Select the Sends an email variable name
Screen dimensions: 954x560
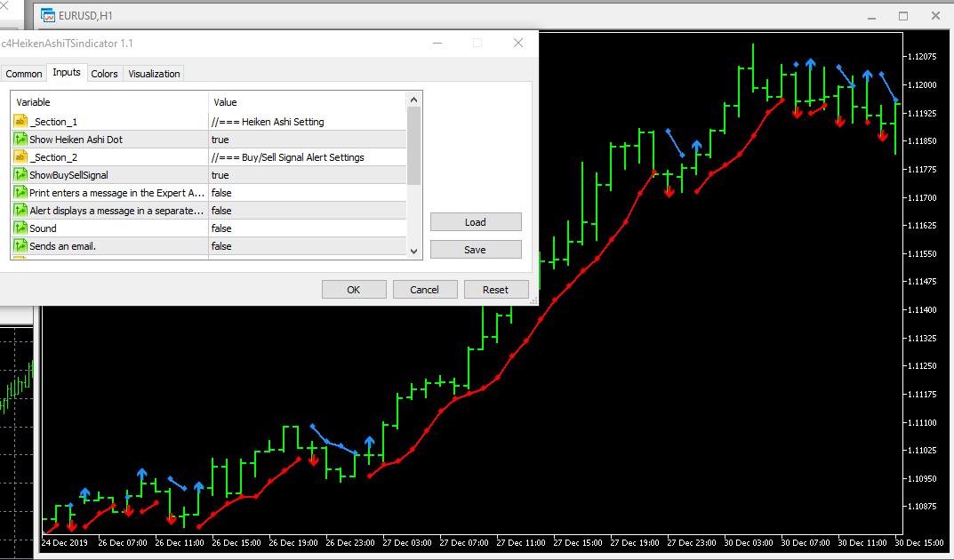62,245
